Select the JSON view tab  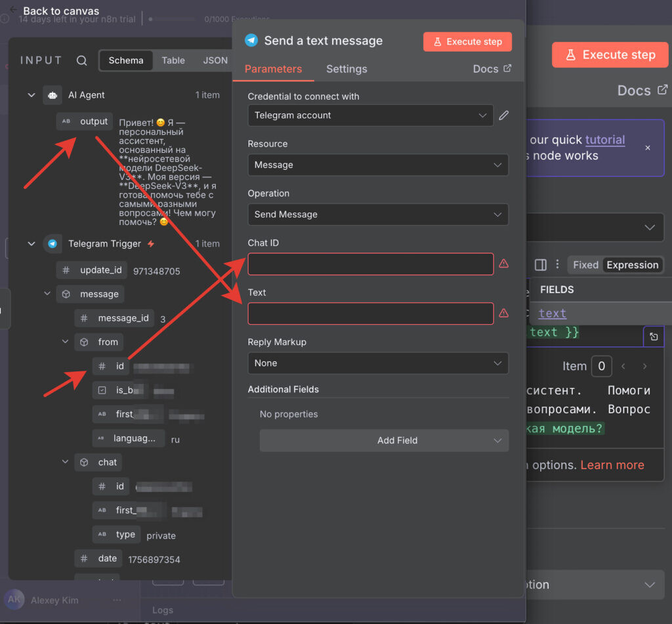[215, 60]
